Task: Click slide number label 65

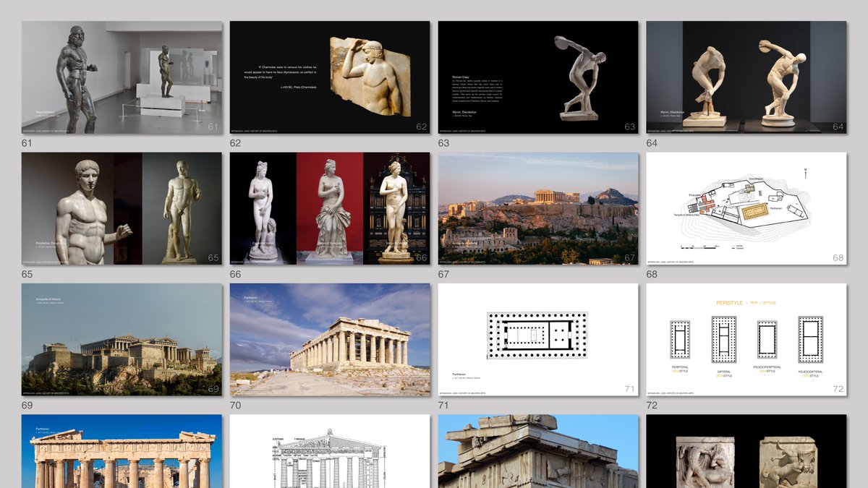Action: point(27,274)
